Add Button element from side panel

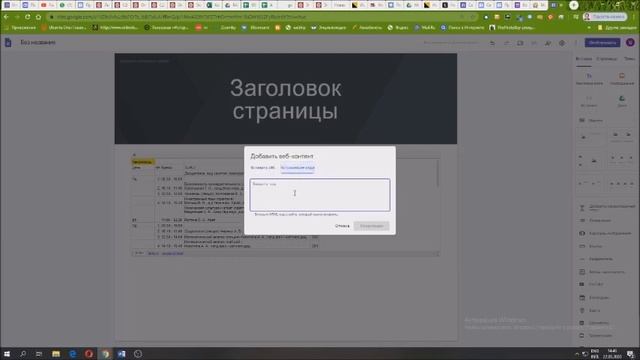591,247
